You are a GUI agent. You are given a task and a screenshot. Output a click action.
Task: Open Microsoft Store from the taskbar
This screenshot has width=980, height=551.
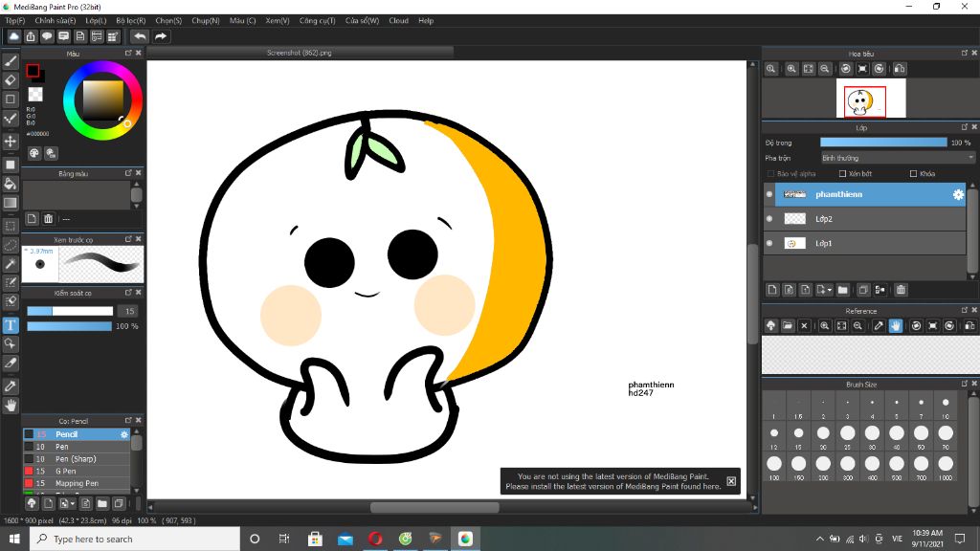pos(315,539)
